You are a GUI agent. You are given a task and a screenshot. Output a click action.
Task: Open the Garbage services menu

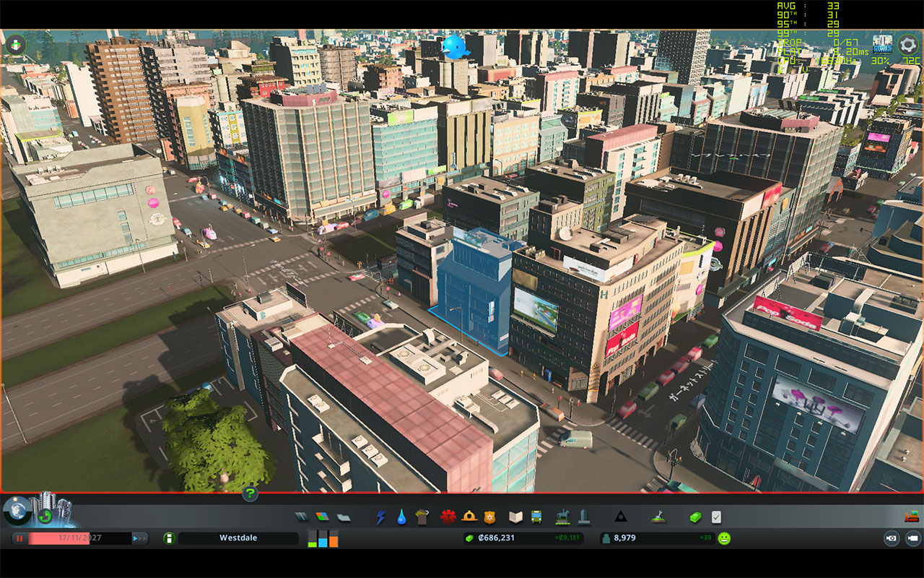[x=422, y=517]
